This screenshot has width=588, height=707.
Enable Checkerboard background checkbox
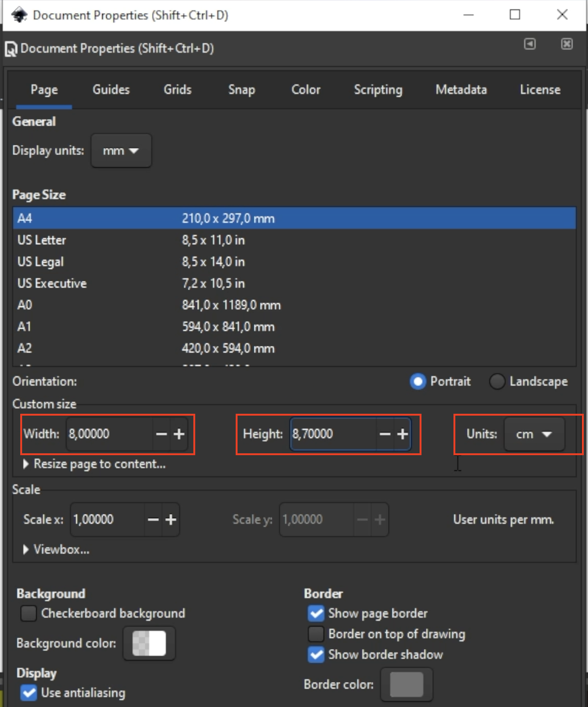click(29, 613)
